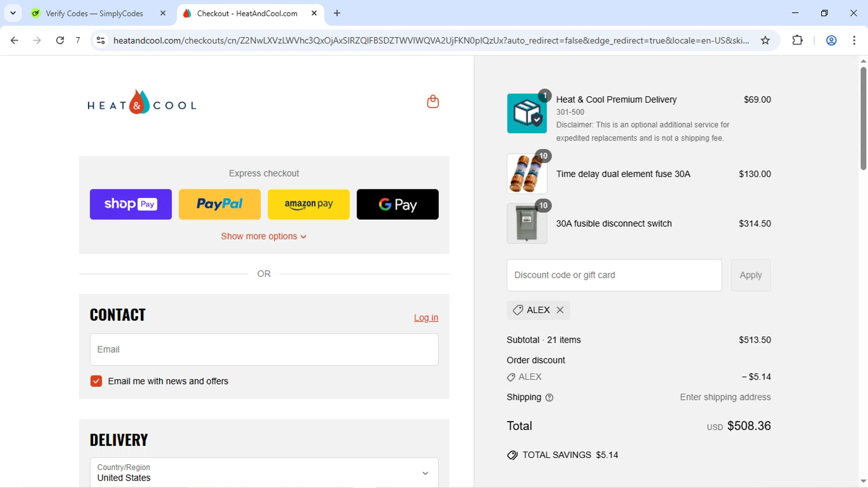This screenshot has width=868, height=488.
Task: Close the Checkout HeatAndCool tab
Action: click(x=314, y=13)
